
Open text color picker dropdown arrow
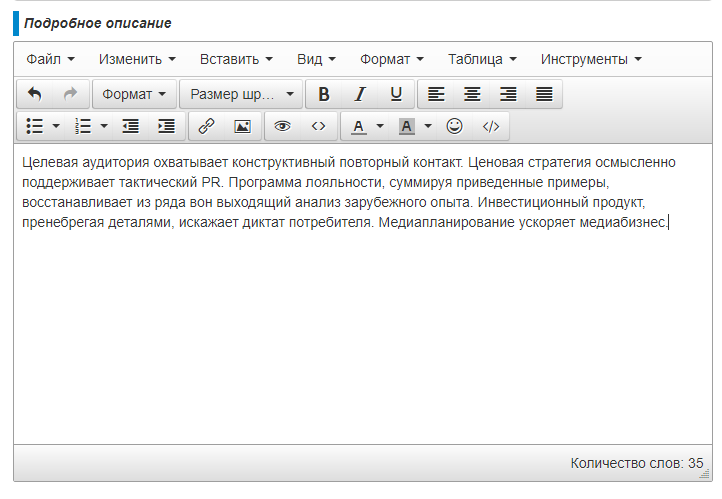point(380,126)
